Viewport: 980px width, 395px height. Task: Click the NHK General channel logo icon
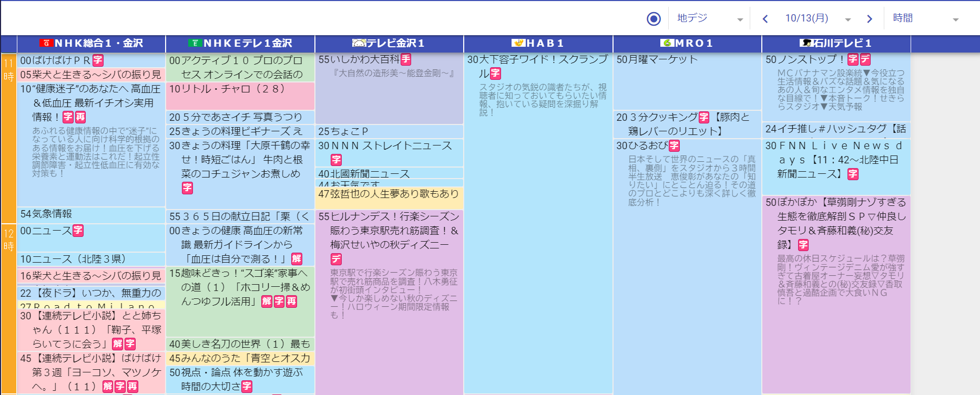tap(46, 43)
